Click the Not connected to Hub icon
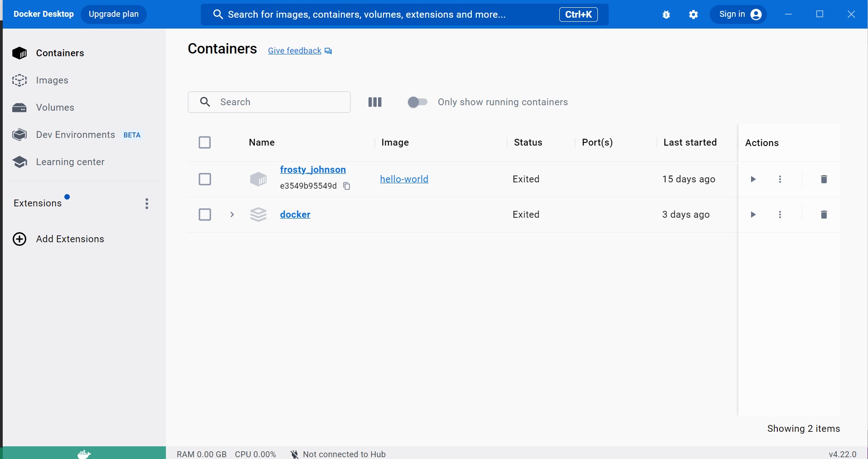 [x=295, y=454]
